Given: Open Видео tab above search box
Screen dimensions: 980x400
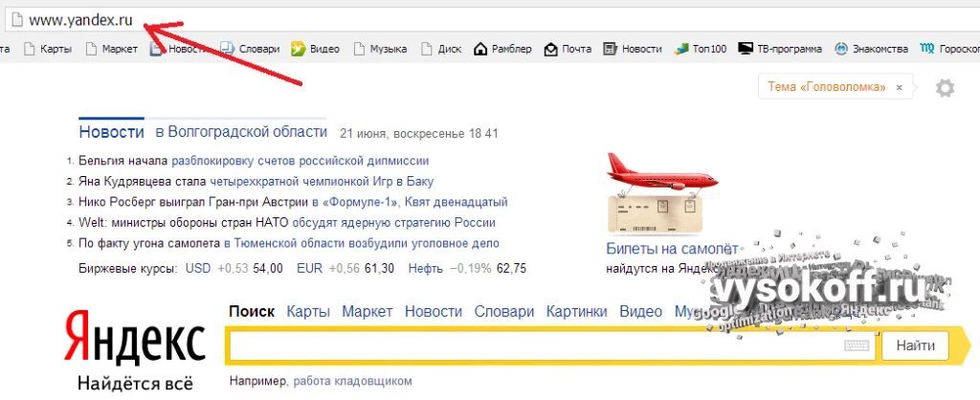Looking at the screenshot, I should [641, 311].
